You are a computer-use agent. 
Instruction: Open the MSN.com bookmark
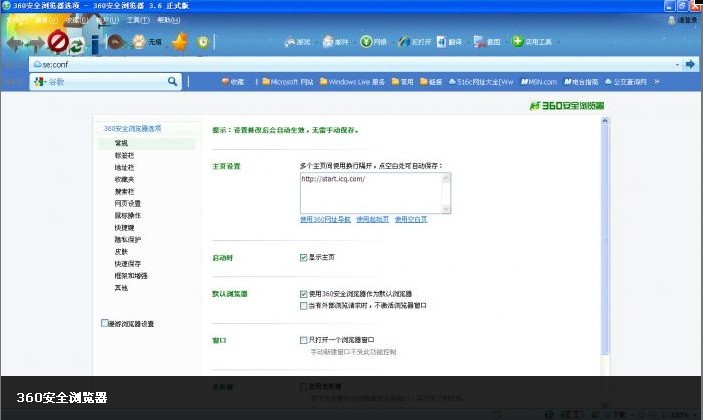point(538,82)
